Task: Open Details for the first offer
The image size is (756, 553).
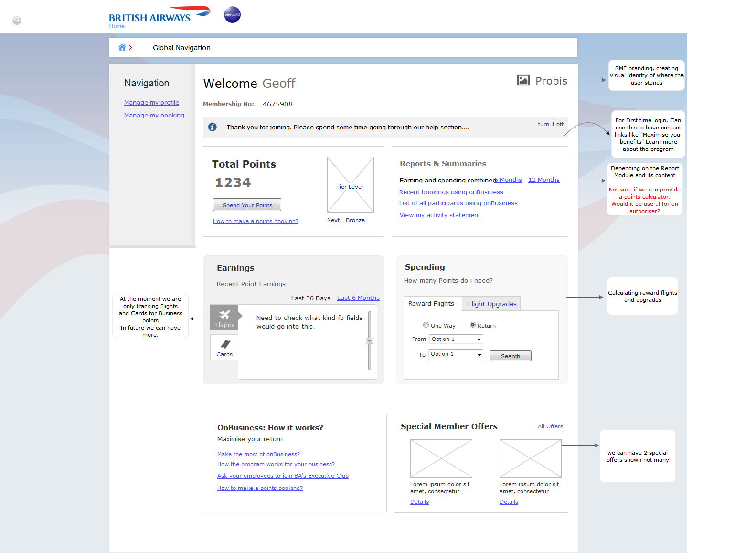Action: pyautogui.click(x=419, y=502)
